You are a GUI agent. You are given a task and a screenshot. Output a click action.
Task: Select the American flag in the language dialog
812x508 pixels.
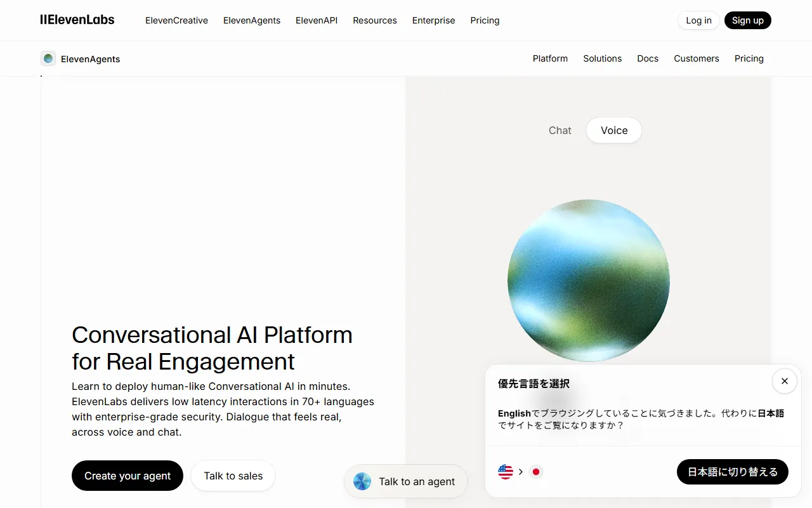[505, 472]
